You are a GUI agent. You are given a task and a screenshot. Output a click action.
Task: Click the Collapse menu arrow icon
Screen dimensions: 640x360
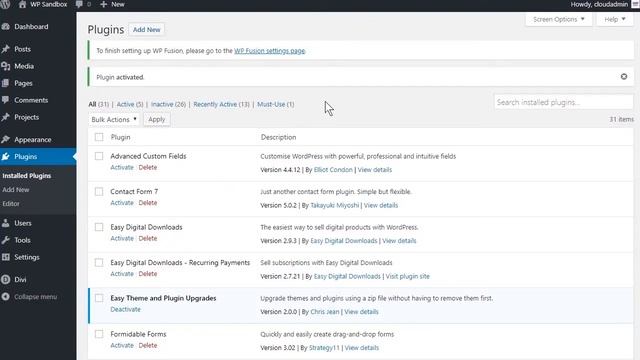point(5,297)
